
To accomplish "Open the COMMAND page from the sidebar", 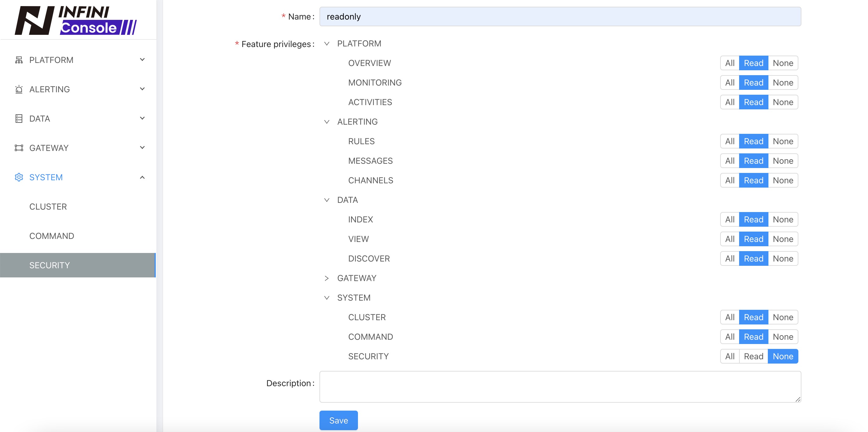I will click(x=52, y=236).
